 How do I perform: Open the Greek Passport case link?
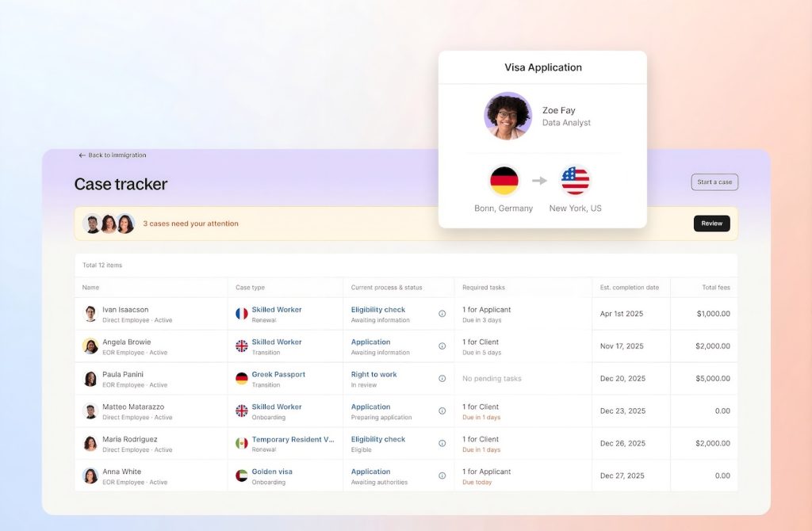(x=278, y=374)
